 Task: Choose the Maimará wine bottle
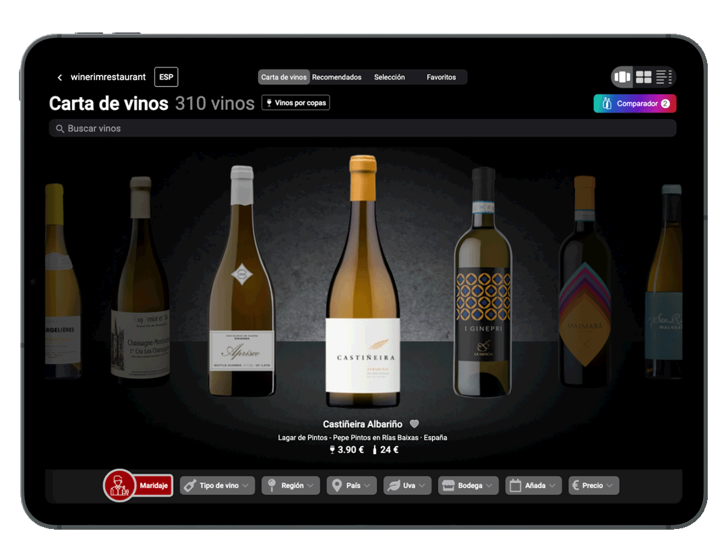click(584, 282)
